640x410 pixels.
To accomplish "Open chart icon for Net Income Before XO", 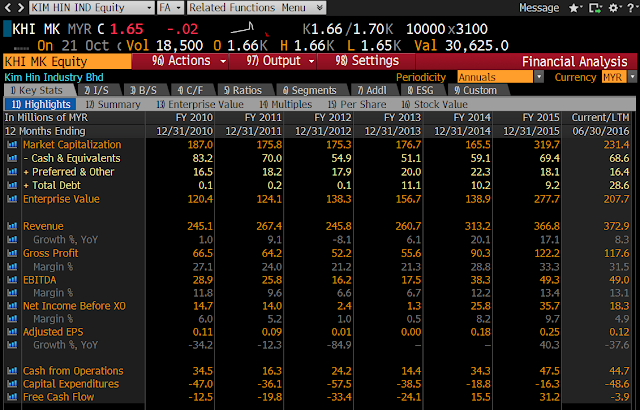I will [12, 306].
